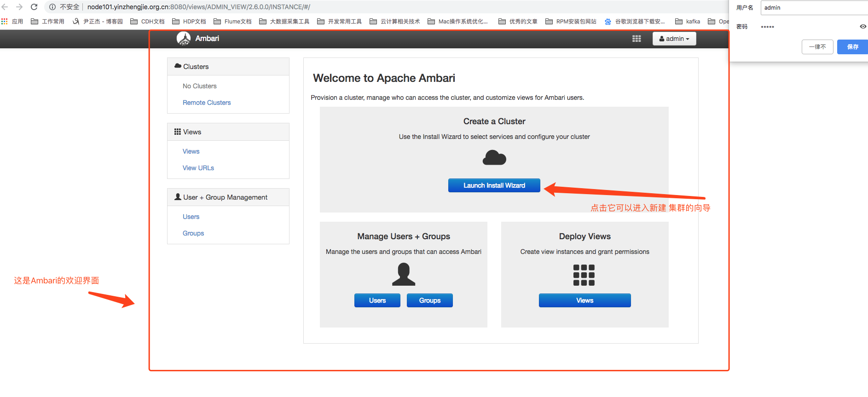Click the 一律不 never-save button

817,47
